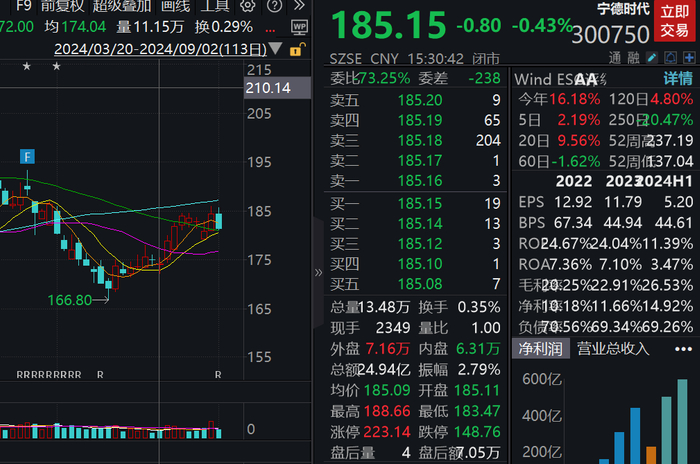Click the 最高 188.66 value

point(387,411)
